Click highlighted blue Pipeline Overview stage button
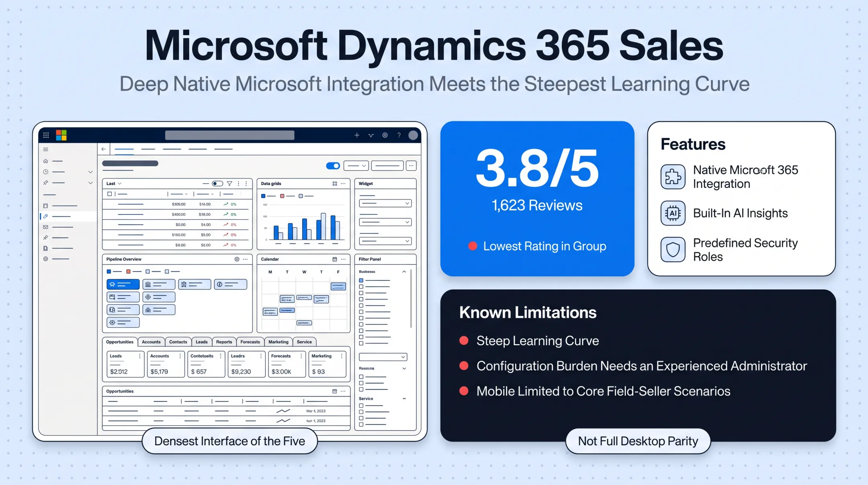Image resolution: width=868 pixels, height=485 pixels. pos(123,284)
